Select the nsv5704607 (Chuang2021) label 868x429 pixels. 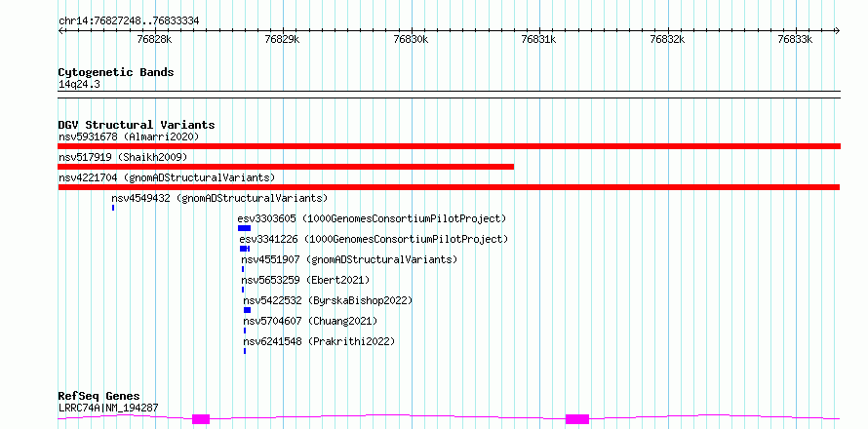pyautogui.click(x=310, y=321)
